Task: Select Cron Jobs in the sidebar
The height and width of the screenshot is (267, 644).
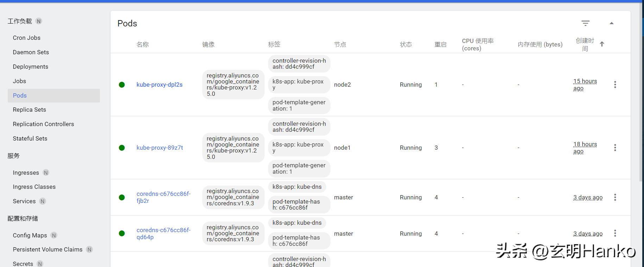Action: pos(27,38)
